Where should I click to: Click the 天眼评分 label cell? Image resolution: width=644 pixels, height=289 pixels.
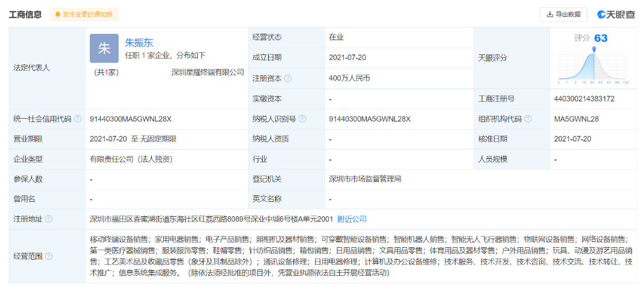512,58
